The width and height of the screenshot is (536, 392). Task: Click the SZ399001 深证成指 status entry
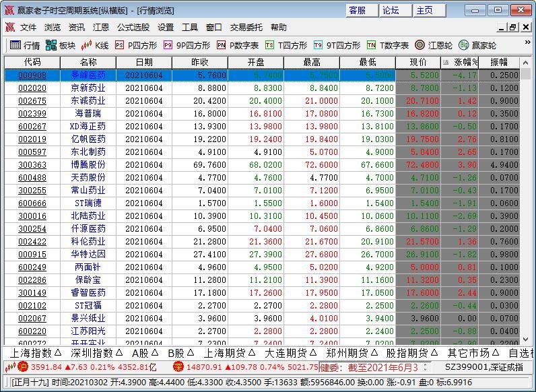pos(483,367)
